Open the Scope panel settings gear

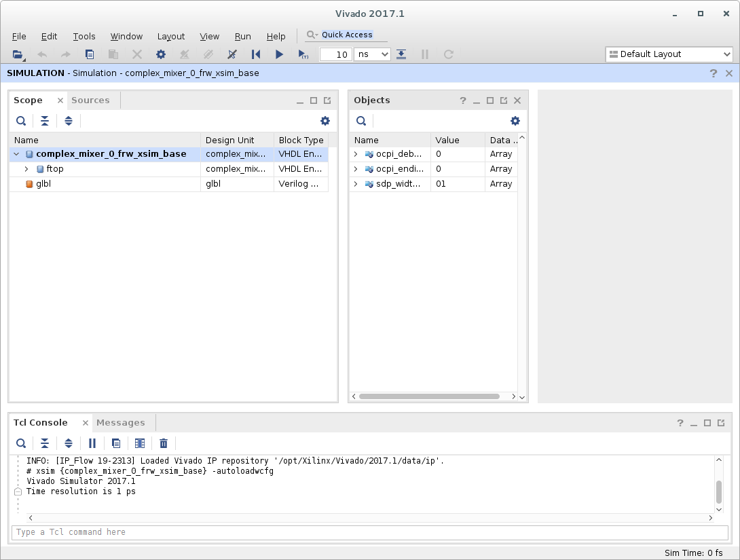(x=325, y=121)
